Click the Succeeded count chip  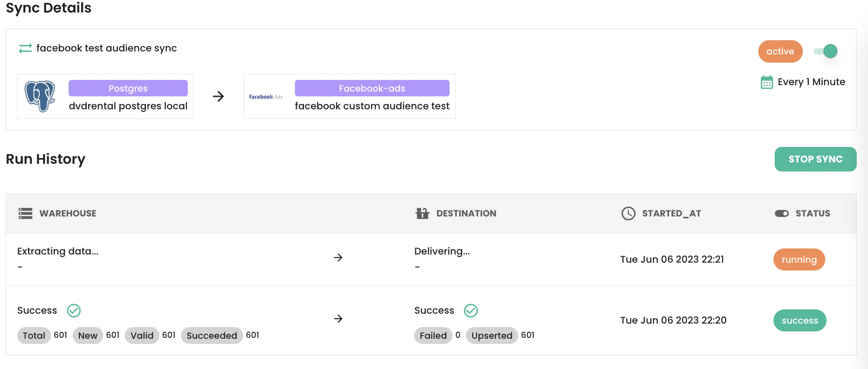(x=212, y=335)
